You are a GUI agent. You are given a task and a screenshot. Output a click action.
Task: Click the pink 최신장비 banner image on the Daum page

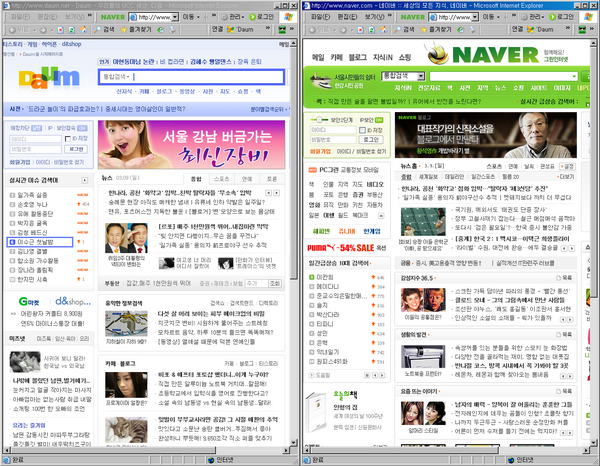(191, 145)
